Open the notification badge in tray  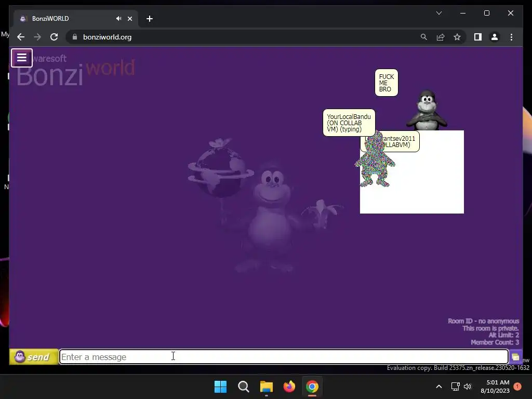click(517, 387)
